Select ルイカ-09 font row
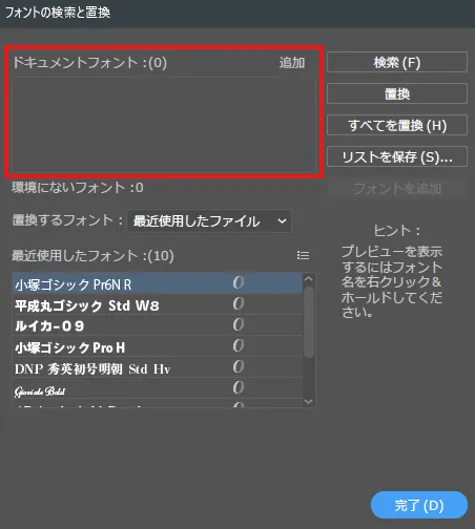 (x=157, y=326)
